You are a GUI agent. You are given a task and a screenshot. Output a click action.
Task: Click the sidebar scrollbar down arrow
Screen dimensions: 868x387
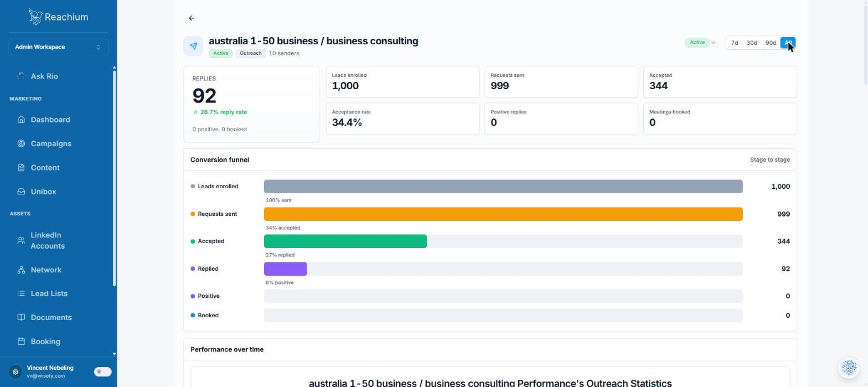click(114, 354)
